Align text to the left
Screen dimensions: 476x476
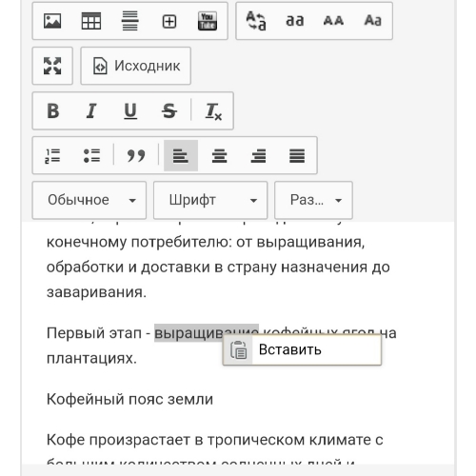pyautogui.click(x=181, y=156)
